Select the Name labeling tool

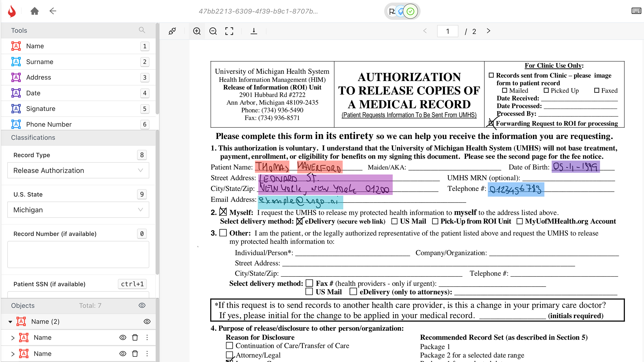[x=78, y=46]
